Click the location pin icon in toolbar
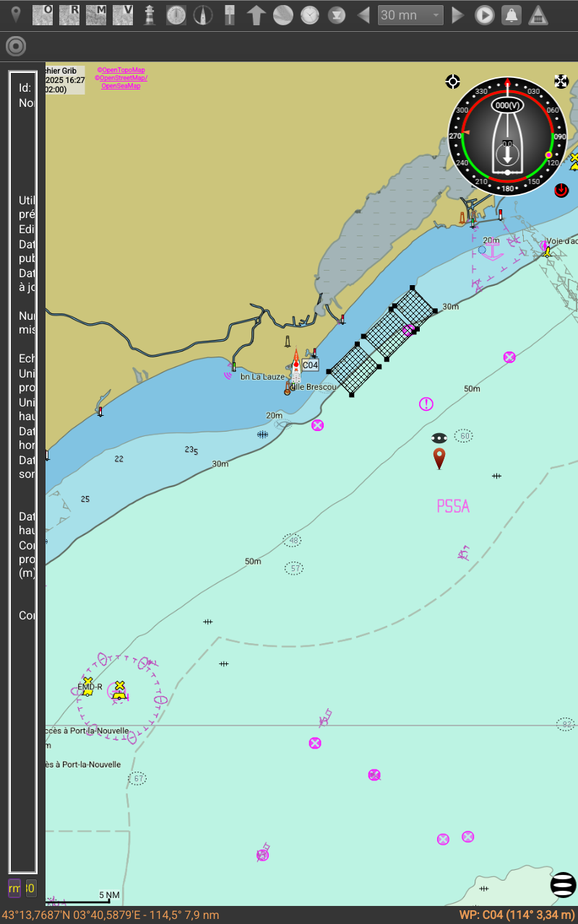 [x=16, y=15]
